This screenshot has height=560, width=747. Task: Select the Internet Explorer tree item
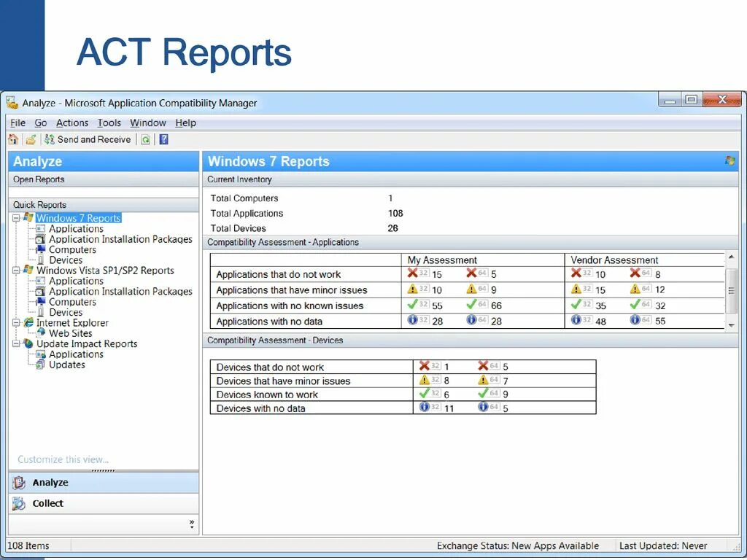point(72,323)
